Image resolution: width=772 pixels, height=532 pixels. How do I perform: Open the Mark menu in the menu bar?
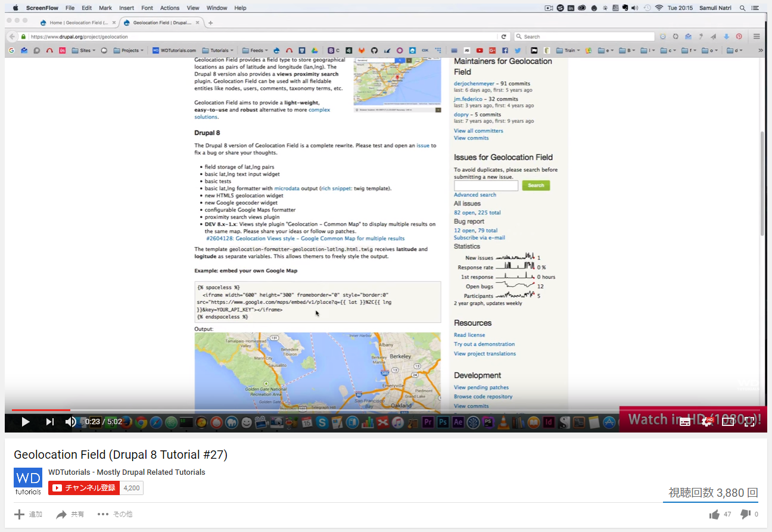point(105,8)
